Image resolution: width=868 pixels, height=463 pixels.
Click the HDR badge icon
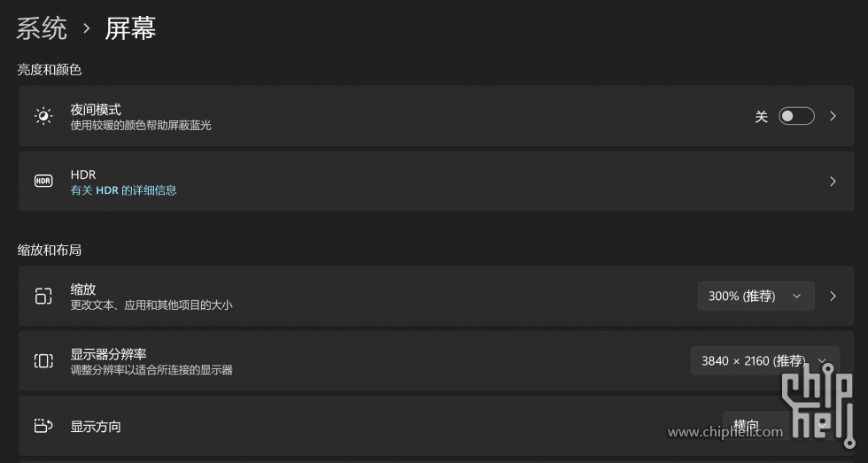point(43,181)
